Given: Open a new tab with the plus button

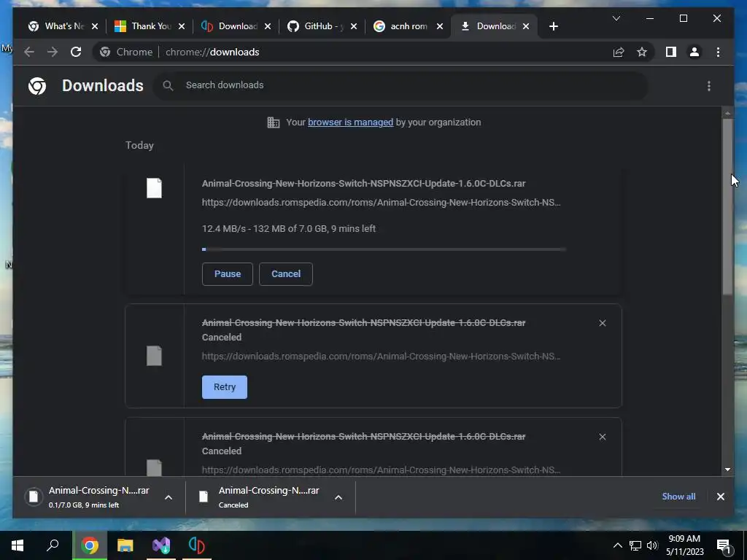Looking at the screenshot, I should coord(553,27).
